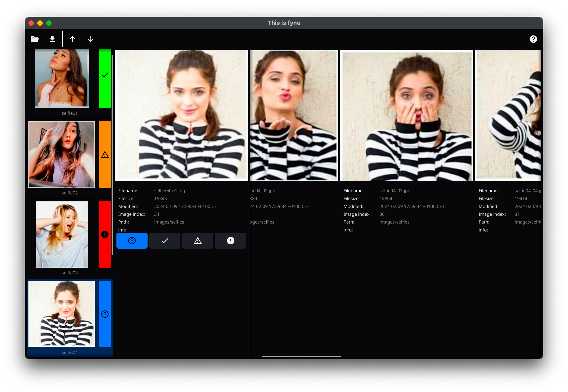
Task: Select the selfie02 thumbnail
Action: (62, 154)
